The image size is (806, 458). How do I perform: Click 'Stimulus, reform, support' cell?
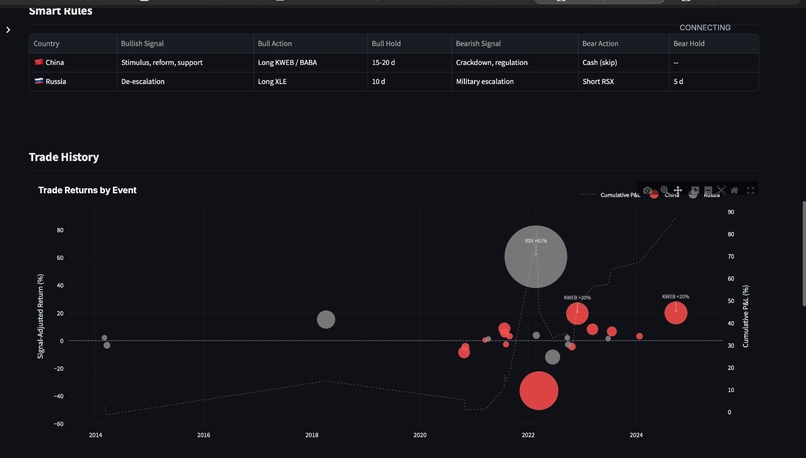coord(185,63)
